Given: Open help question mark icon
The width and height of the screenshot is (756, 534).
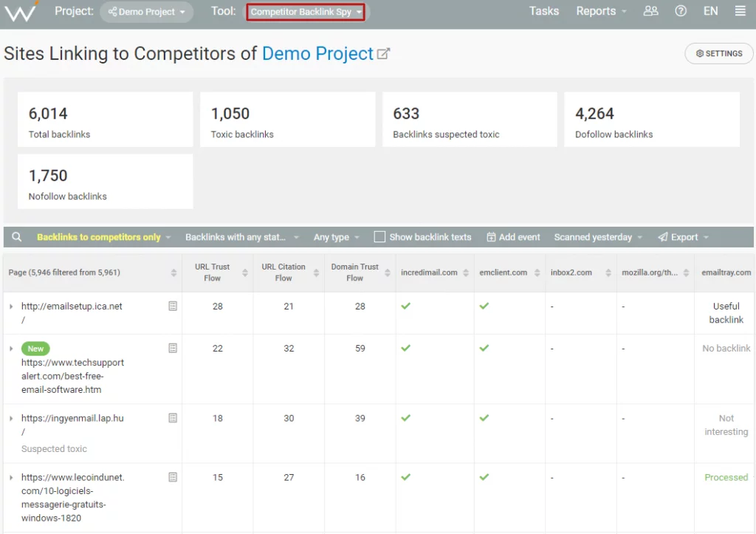Looking at the screenshot, I should pyautogui.click(x=680, y=10).
